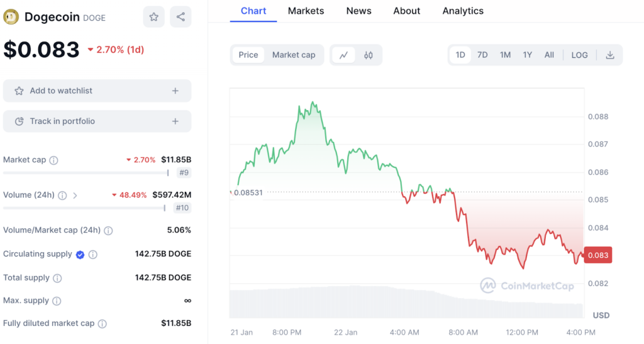Viewport: 644px width, 344px height.
Task: Click the Circulating supply info icon
Action: click(x=93, y=255)
